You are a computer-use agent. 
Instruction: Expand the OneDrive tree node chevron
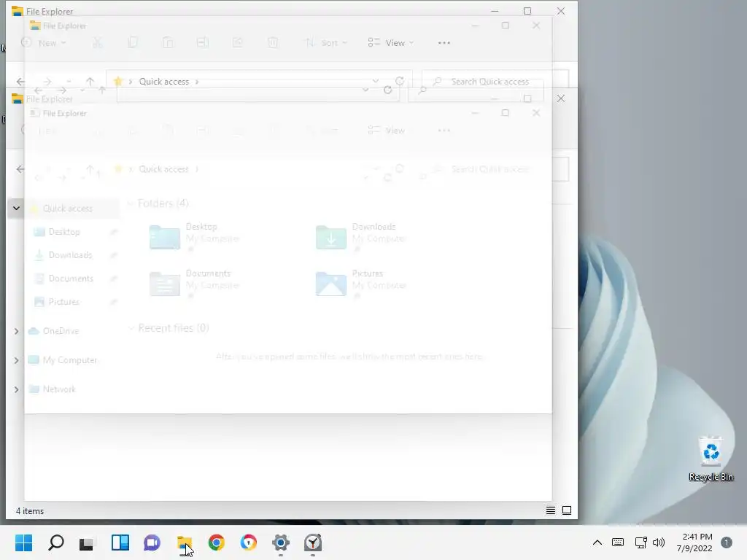tap(16, 331)
